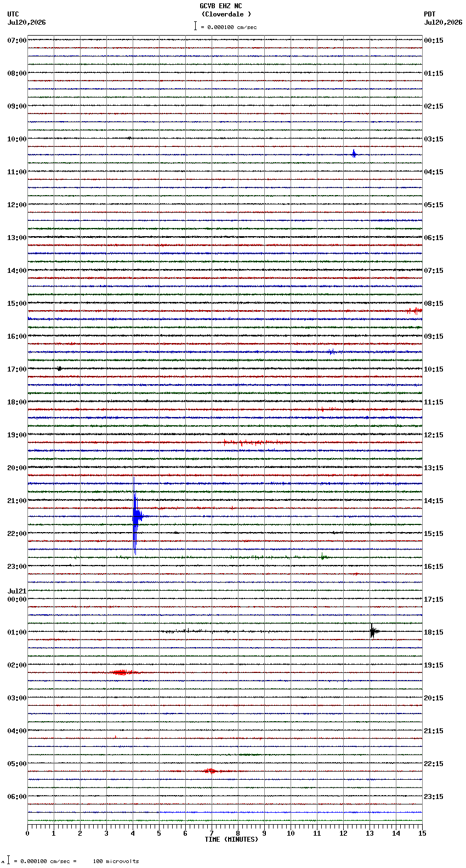Click the green event late in the 22:00 hour
This screenshot has height=868, width=466.
pyautogui.click(x=324, y=557)
